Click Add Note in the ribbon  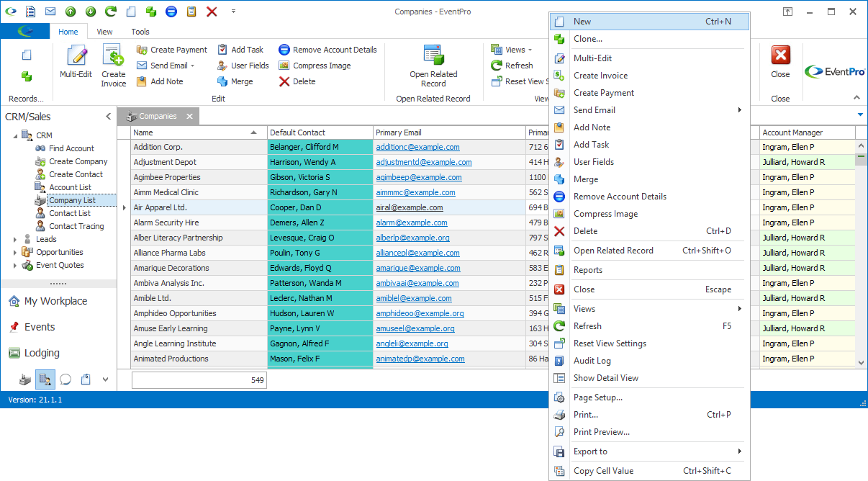[160, 81]
